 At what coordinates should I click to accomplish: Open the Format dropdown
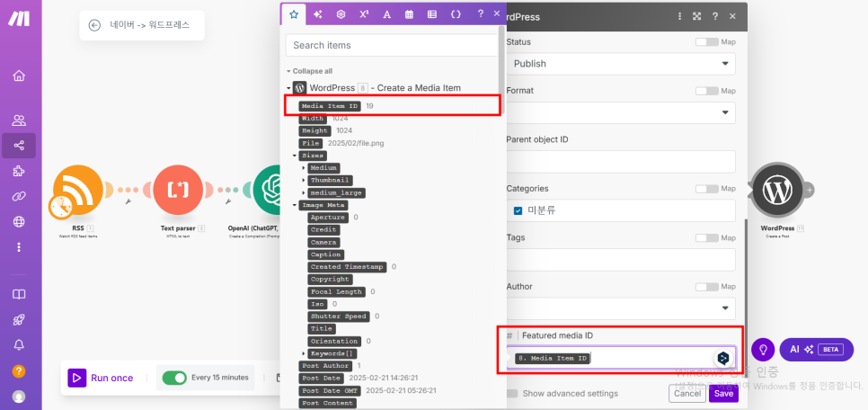click(621, 112)
